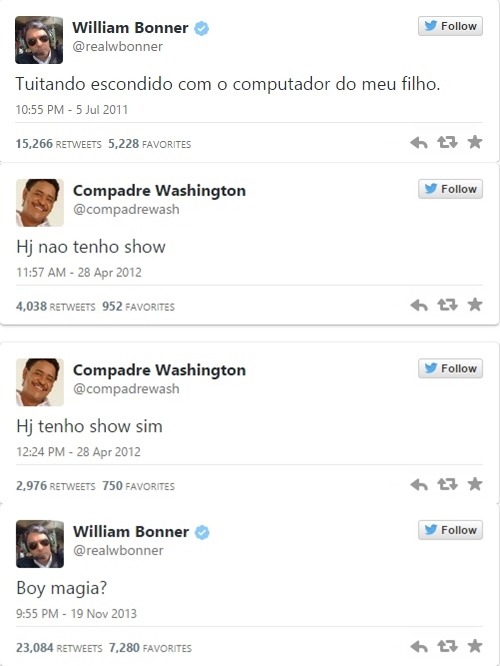This screenshot has height=666, width=500.
Task: Retweet the 'Hj nao tenho show' tweet
Action: click(x=447, y=305)
